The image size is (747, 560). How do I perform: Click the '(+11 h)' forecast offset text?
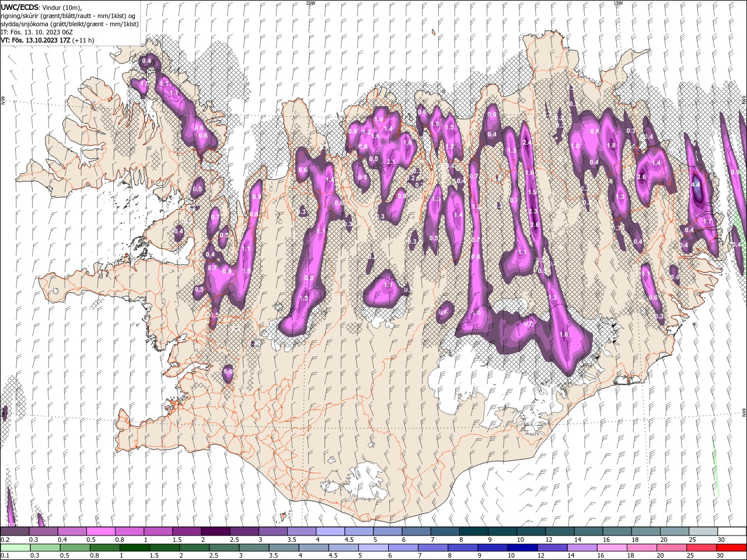click(x=84, y=40)
